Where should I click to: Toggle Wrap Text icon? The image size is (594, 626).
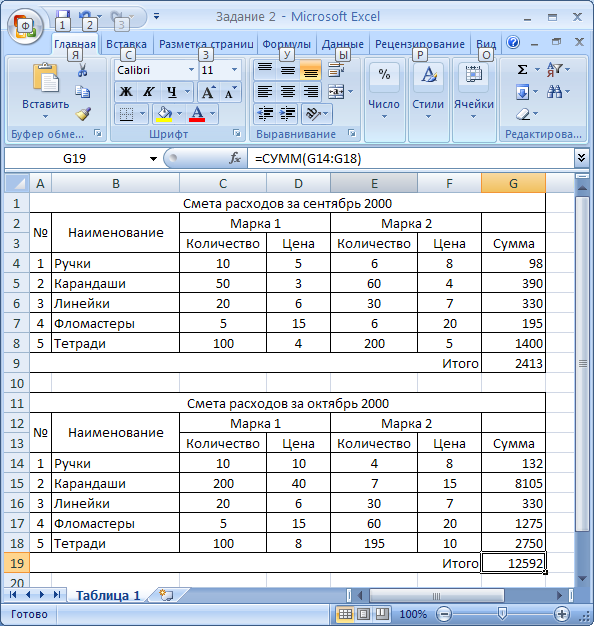(x=337, y=69)
